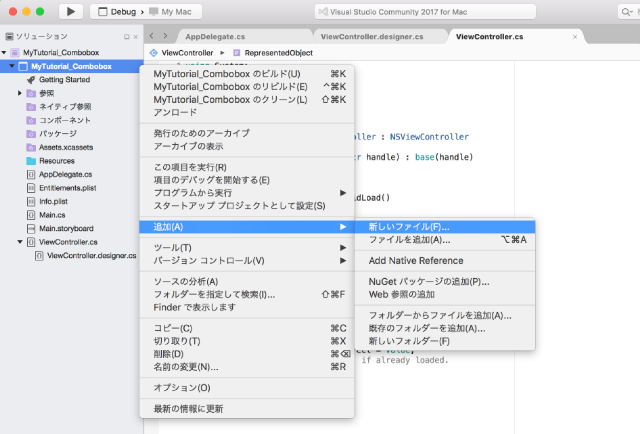Click the Getting Started rocket icon
The width and height of the screenshot is (640, 434).
(31, 80)
